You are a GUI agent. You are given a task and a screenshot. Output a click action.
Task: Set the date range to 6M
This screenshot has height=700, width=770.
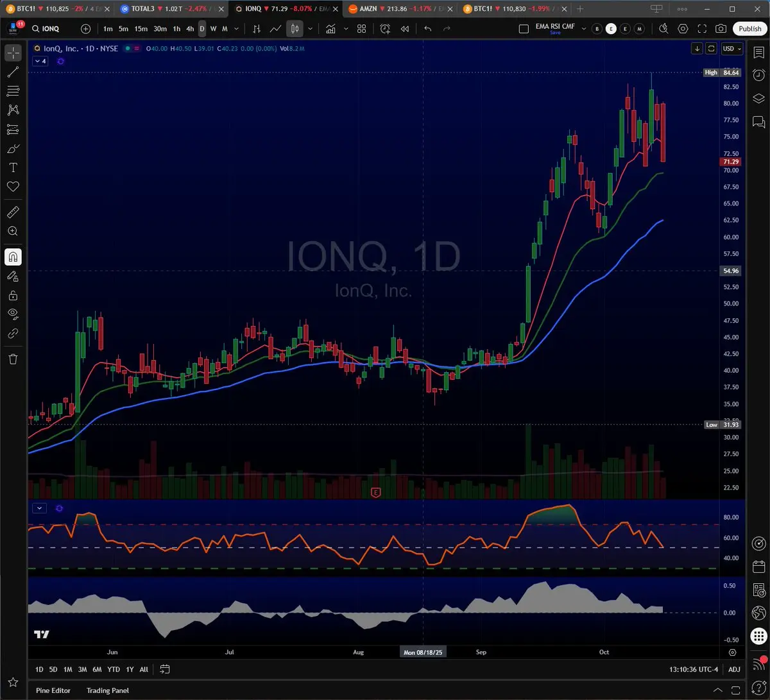(x=97, y=669)
